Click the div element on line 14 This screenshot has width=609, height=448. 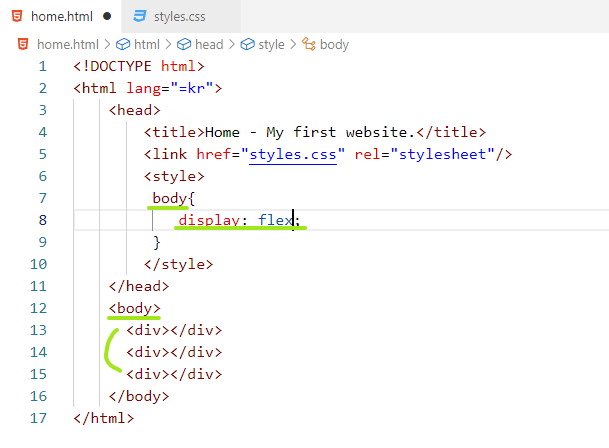pos(174,352)
